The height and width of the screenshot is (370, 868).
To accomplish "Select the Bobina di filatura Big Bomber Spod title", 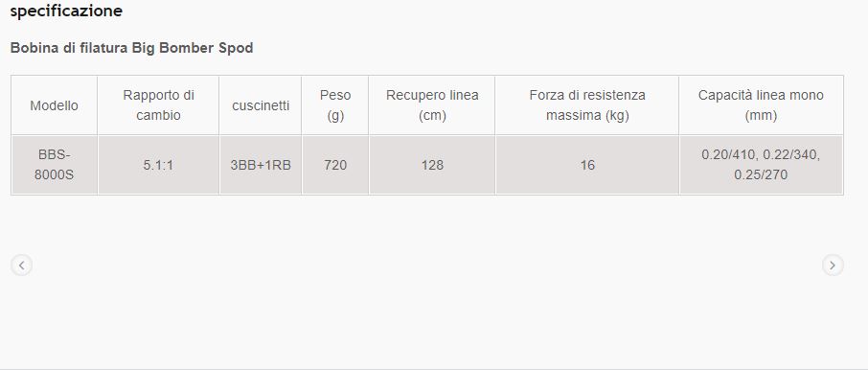I will tap(132, 48).
